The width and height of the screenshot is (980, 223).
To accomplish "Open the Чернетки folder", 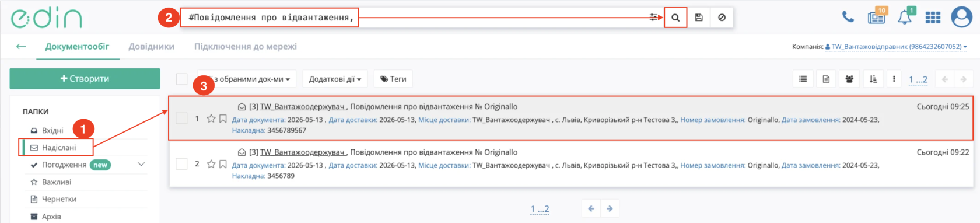I will 59,199.
